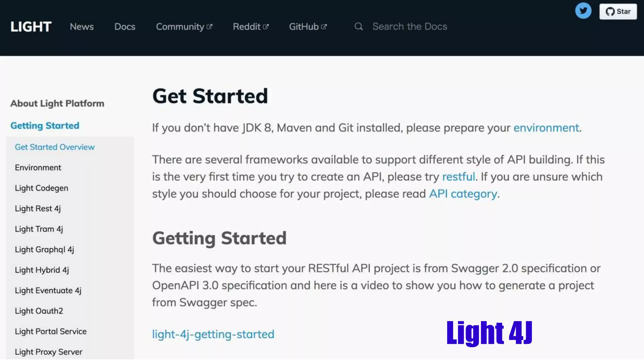Open the GitHub nav link
Image resolution: width=644 pixels, height=362 pixels.
tap(308, 27)
